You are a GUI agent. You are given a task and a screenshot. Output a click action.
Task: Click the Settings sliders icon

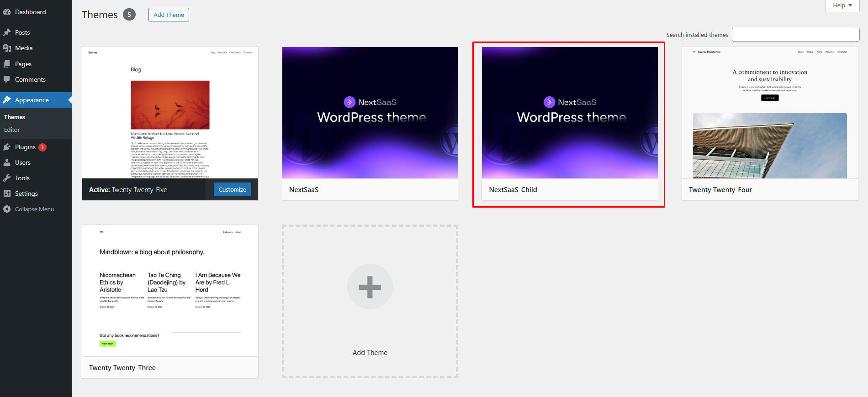click(x=7, y=193)
